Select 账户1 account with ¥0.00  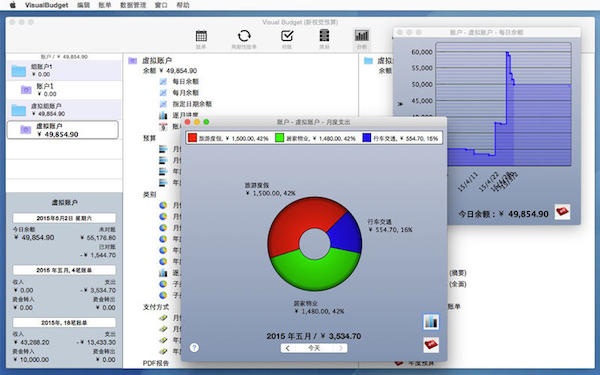pos(64,90)
